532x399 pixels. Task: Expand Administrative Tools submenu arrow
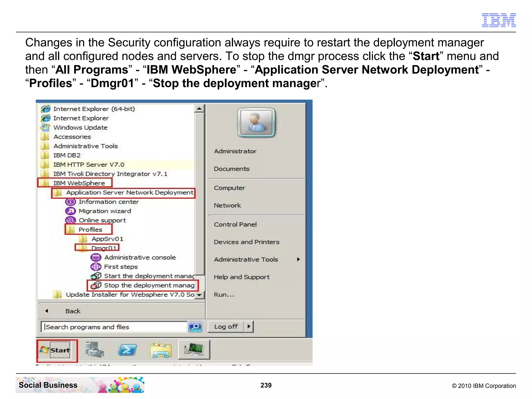298,259
